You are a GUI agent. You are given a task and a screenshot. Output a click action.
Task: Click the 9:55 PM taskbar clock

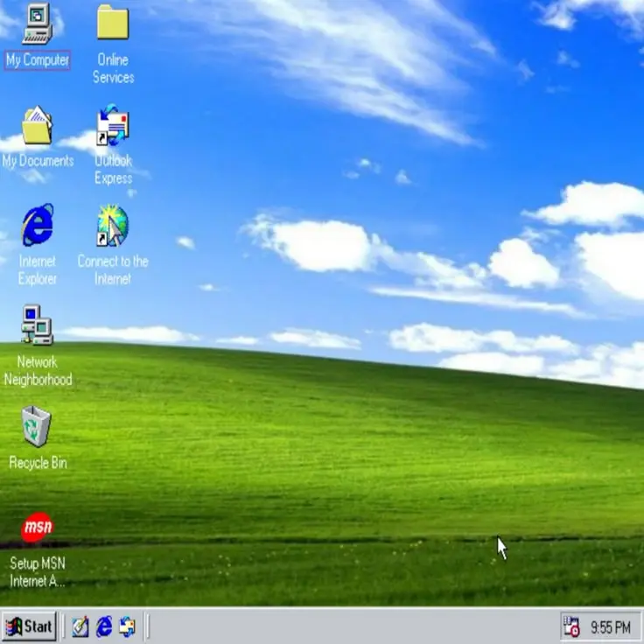610,627
